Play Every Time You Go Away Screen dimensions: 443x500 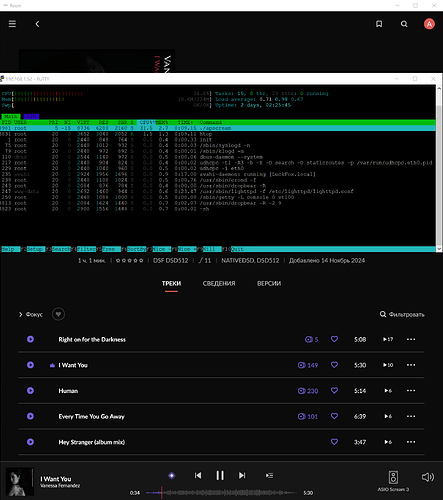pos(30,416)
